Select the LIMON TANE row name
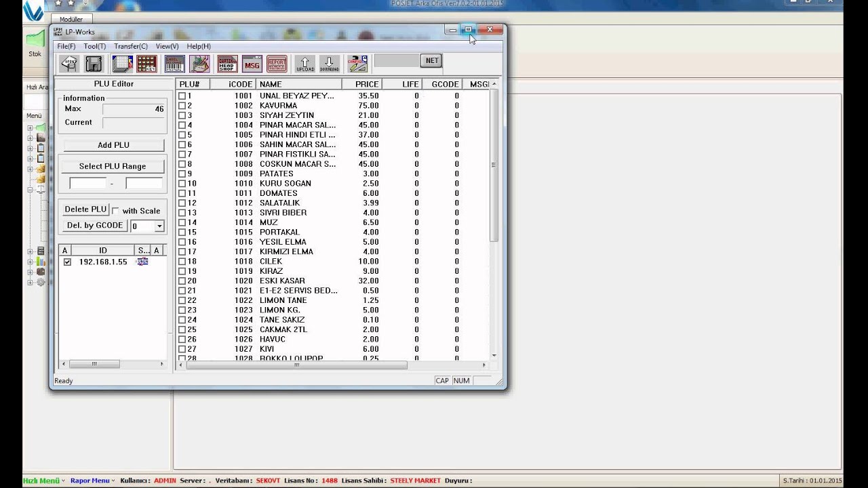Image resolution: width=868 pixels, height=488 pixels. click(283, 300)
